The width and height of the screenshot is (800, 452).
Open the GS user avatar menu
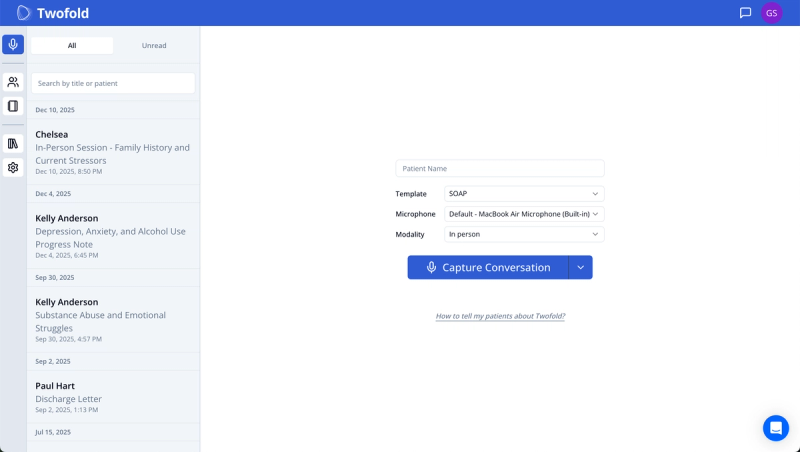pyautogui.click(x=771, y=13)
